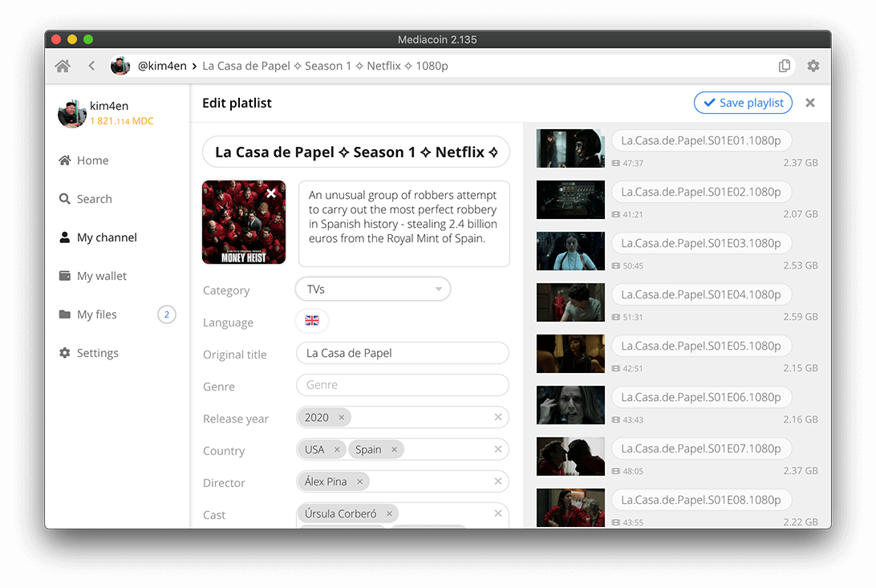Go back with the left arrow icon
The height and width of the screenshot is (588, 876).
(91, 66)
